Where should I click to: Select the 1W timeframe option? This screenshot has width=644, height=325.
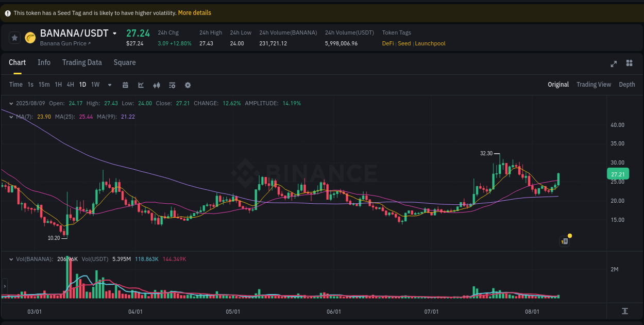[x=95, y=85]
